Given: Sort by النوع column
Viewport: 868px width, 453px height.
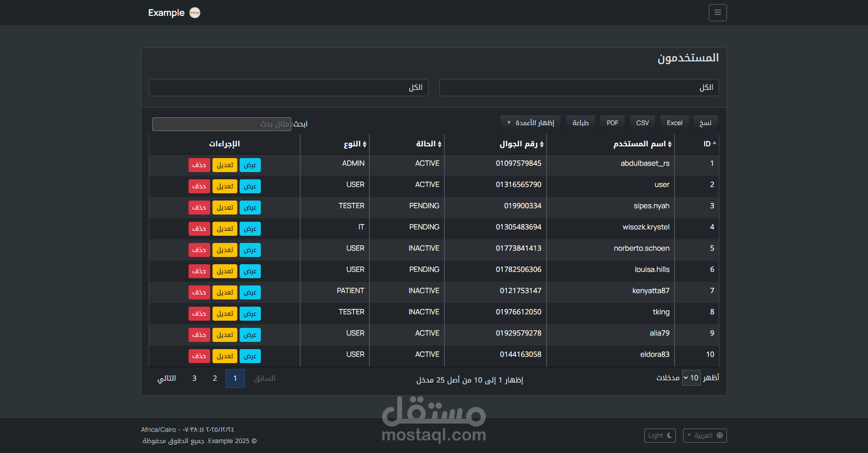Looking at the screenshot, I should click(335, 144).
